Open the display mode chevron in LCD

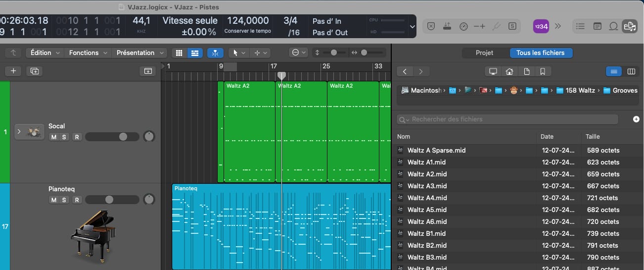(x=413, y=27)
